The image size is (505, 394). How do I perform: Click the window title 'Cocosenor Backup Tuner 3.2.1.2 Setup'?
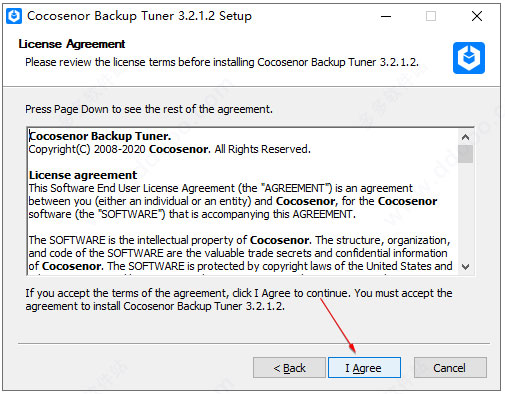tap(139, 16)
